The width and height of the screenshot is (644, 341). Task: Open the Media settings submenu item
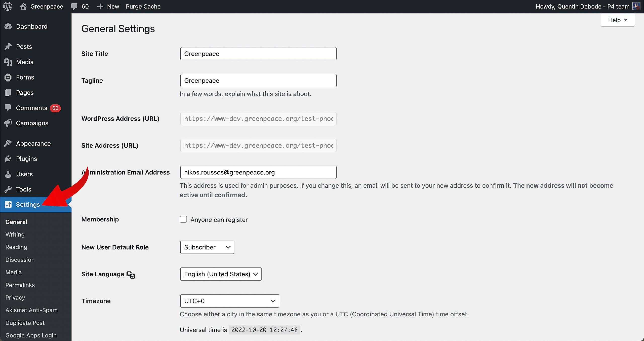(x=13, y=272)
